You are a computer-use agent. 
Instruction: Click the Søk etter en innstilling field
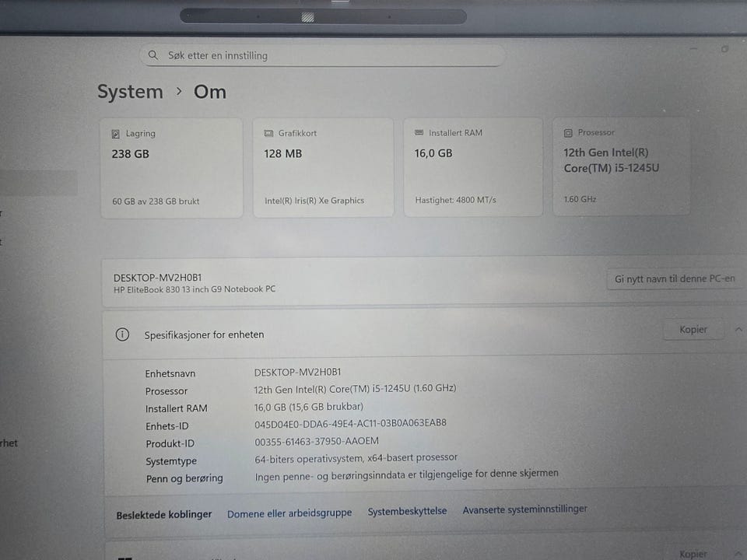click(x=322, y=56)
